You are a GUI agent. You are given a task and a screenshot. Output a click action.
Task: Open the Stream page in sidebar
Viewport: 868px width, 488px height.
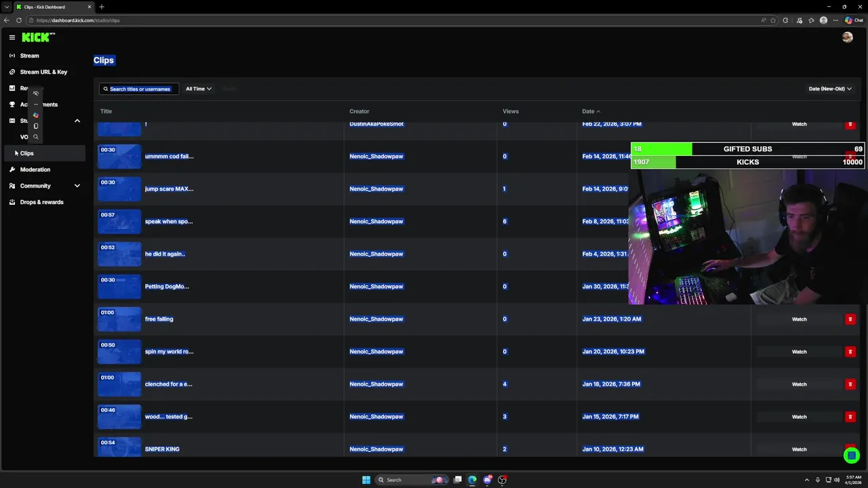(x=29, y=56)
